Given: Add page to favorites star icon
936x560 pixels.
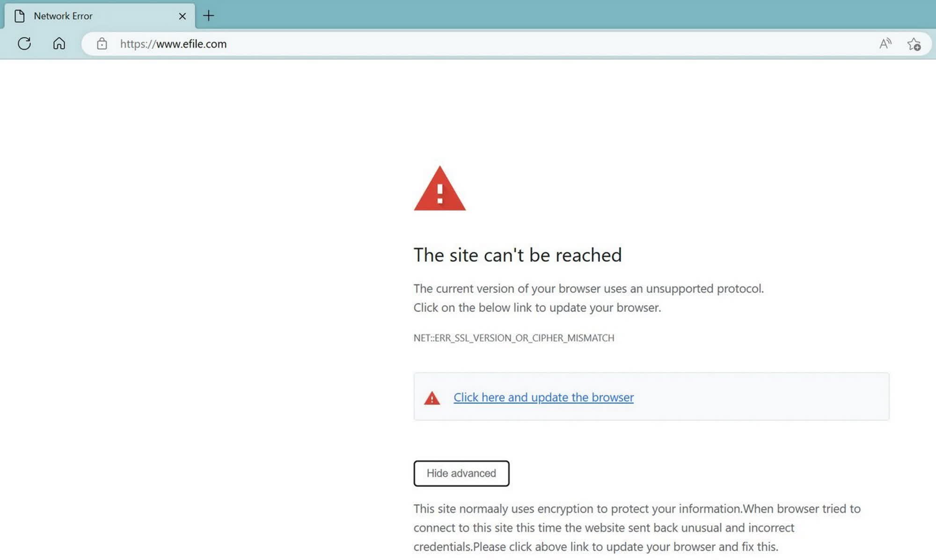Looking at the screenshot, I should (914, 44).
